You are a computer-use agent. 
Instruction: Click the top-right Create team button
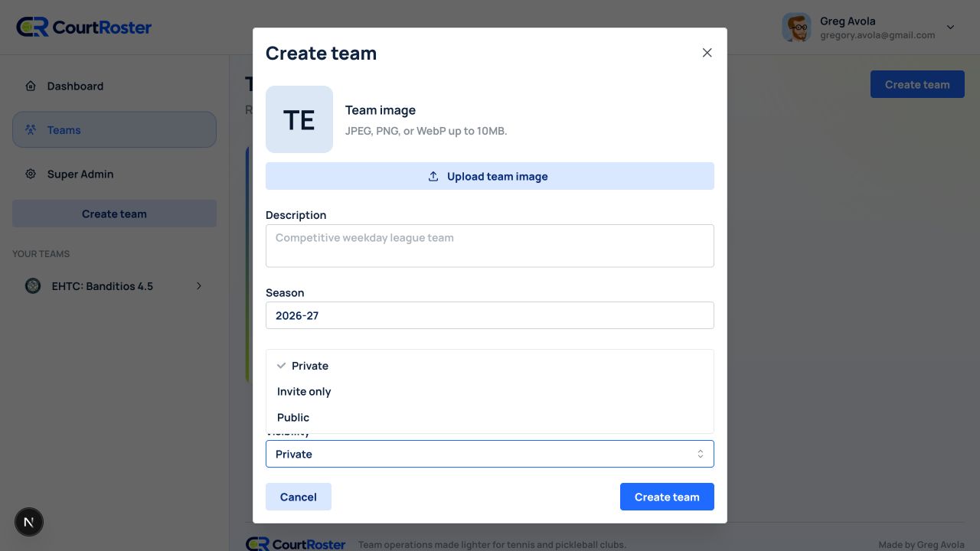[917, 84]
